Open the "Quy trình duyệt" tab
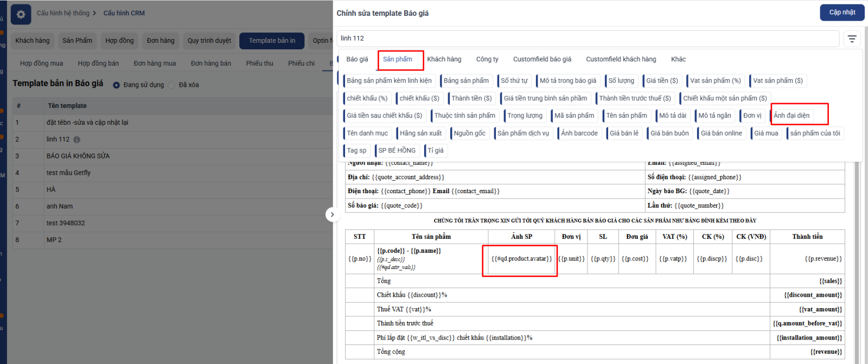Image resolution: width=868 pixels, height=364 pixels. tap(209, 41)
